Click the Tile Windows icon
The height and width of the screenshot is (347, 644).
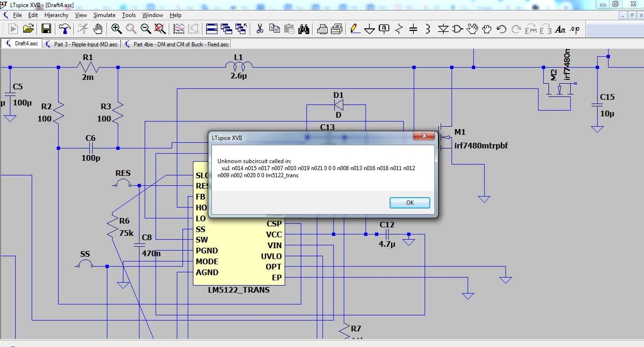pos(212,29)
